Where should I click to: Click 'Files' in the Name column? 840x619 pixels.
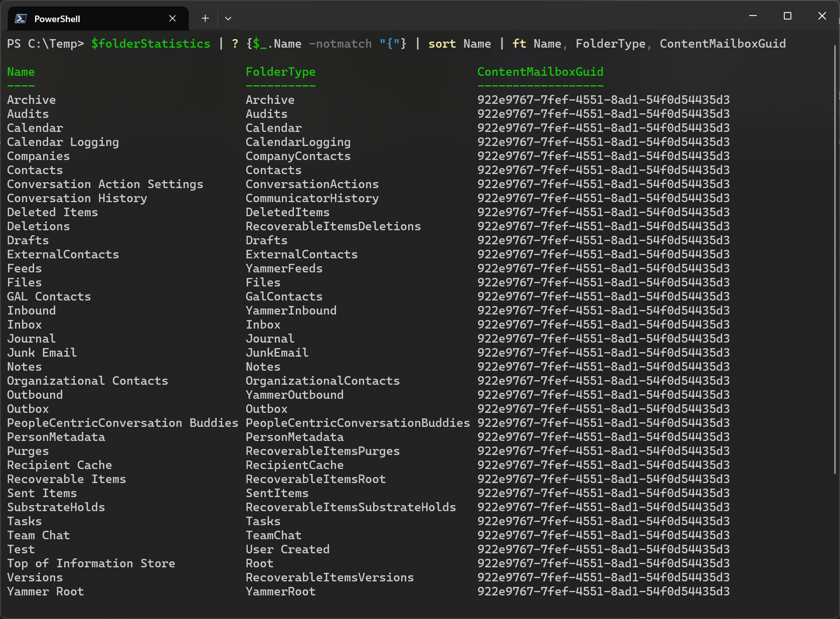[x=25, y=282]
